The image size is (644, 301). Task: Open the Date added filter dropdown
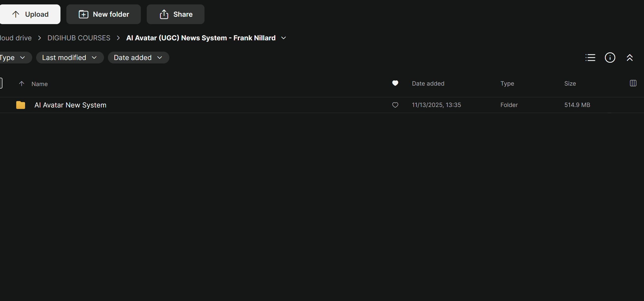[138, 58]
